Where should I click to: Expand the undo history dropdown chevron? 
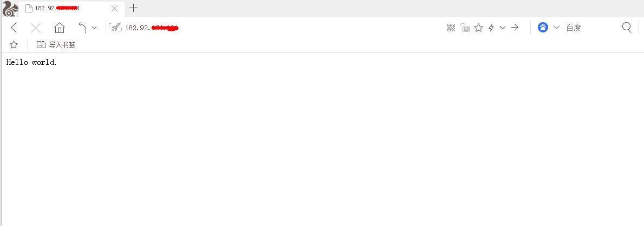(94, 28)
